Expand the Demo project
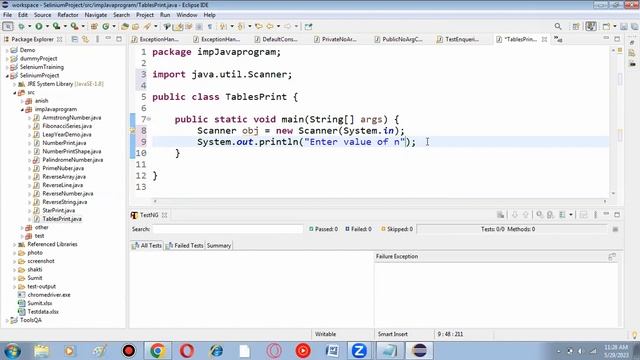This screenshot has width=640, height=360. click(x=7, y=50)
